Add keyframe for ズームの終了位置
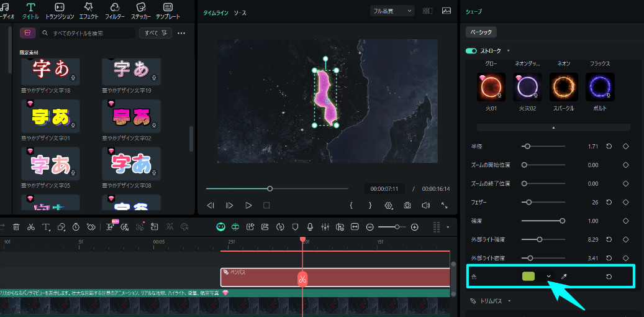644x317 pixels. pos(626,183)
